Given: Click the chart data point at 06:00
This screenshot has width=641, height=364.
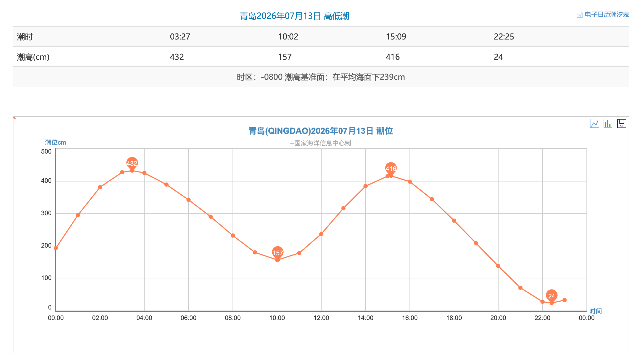Looking at the screenshot, I should 189,200.
